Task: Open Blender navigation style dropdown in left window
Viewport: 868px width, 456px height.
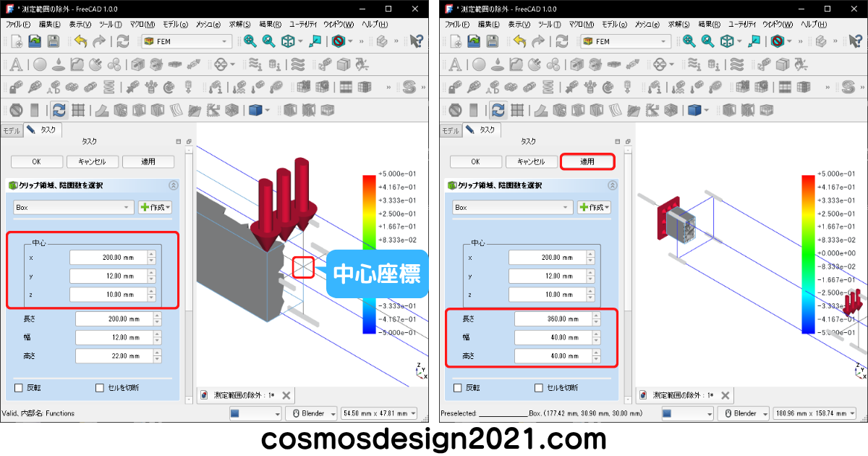Action: (x=311, y=413)
